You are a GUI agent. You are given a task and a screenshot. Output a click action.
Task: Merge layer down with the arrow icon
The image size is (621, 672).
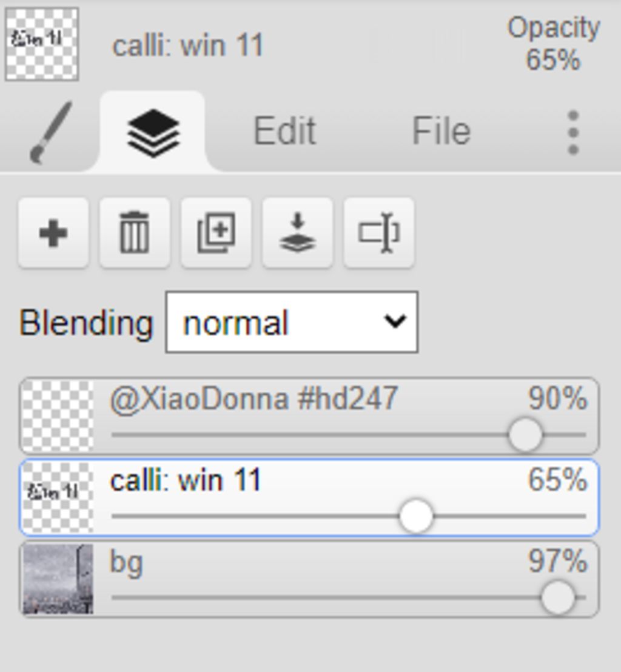297,233
